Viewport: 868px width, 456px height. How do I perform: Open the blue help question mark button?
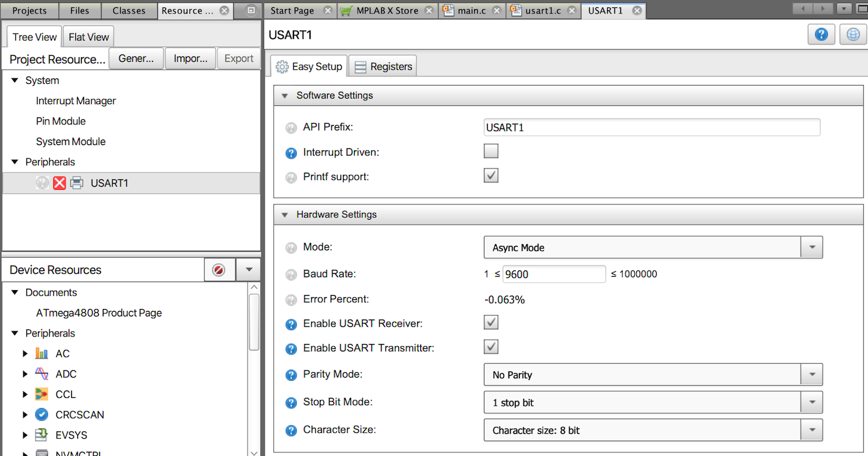pyautogui.click(x=821, y=35)
